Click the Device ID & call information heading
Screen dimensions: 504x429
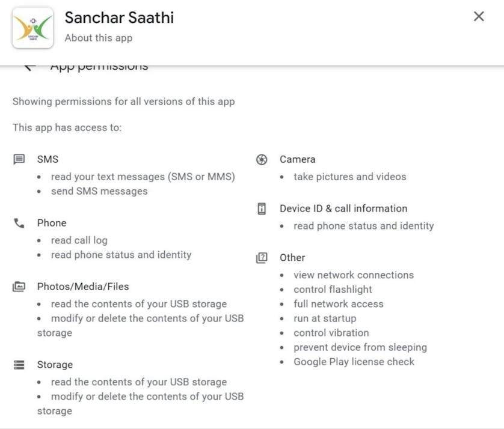(x=343, y=208)
